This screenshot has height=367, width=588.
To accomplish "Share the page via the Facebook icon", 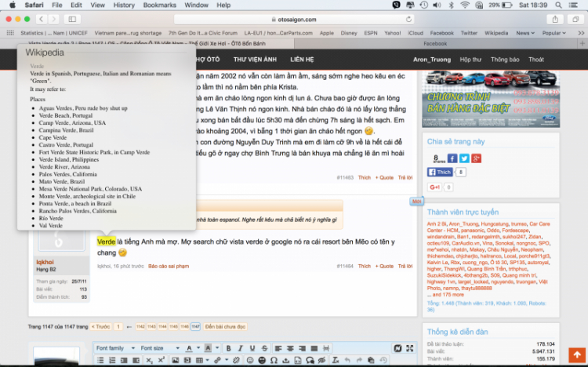I will pos(452,158).
